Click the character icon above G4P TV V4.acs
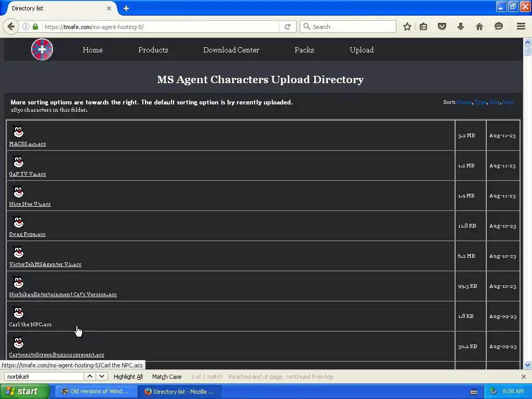Image resolution: width=532 pixels, height=399 pixels. click(x=18, y=162)
